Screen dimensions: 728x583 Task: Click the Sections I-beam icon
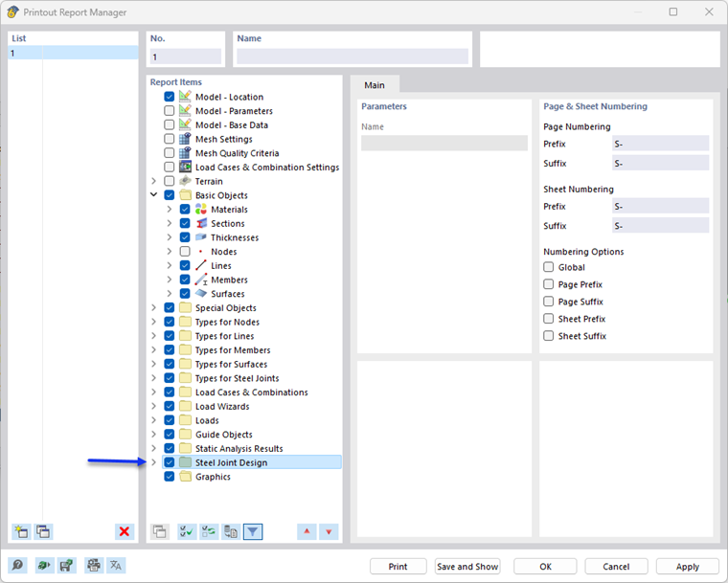200,223
